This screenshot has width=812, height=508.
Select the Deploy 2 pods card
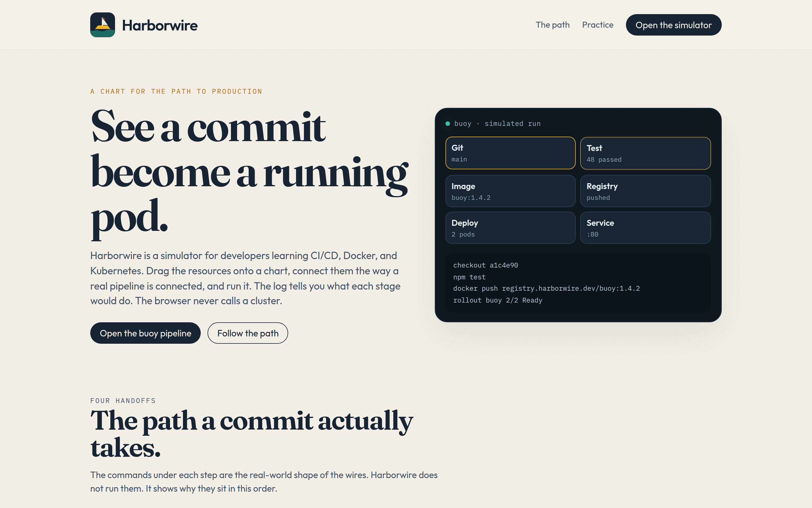tap(510, 227)
